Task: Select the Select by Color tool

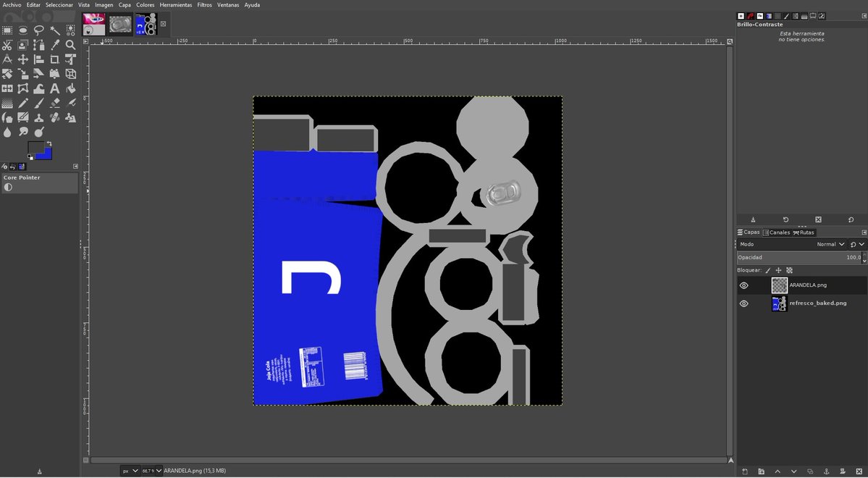Action: pyautogui.click(x=71, y=30)
